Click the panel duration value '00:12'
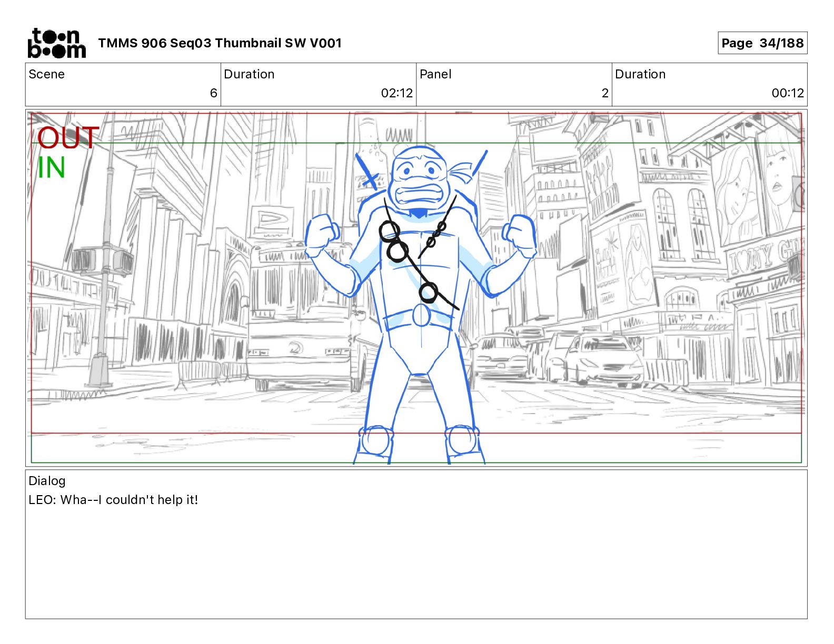Screen dimensions: 834x644 coord(788,93)
